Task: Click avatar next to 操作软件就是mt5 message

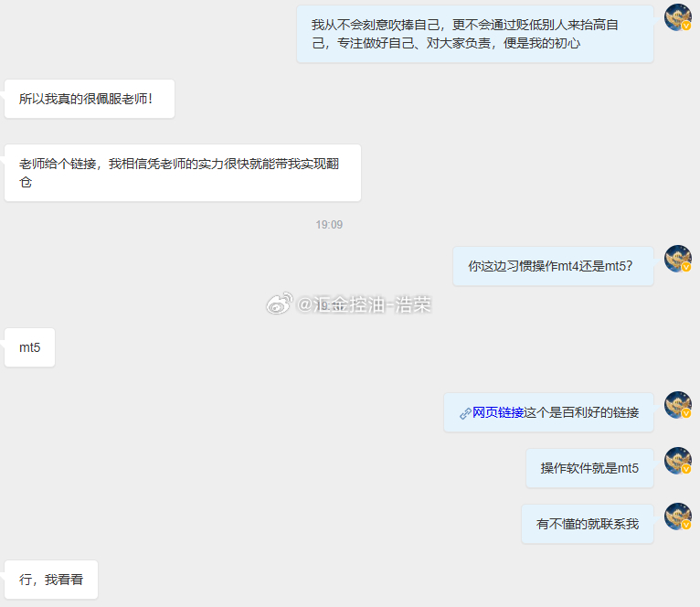Action: (x=678, y=461)
